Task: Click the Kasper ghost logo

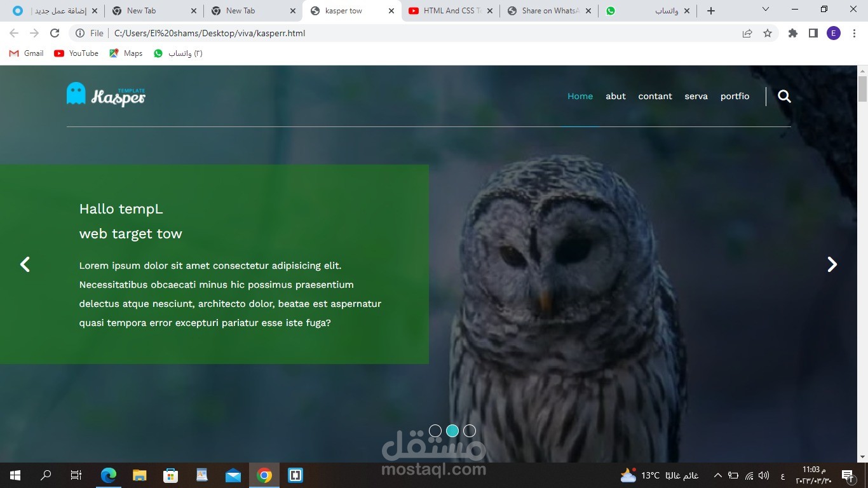Action: point(76,93)
